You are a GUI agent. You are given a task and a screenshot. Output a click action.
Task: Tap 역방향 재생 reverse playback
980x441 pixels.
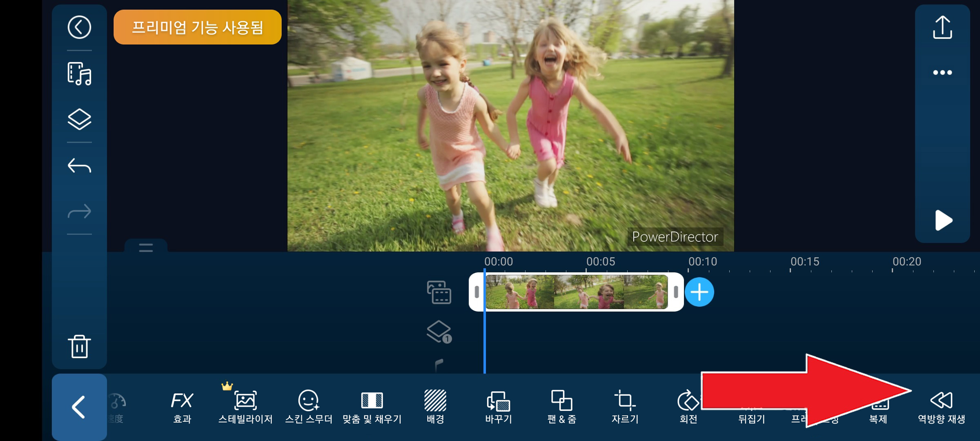pyautogui.click(x=942, y=406)
